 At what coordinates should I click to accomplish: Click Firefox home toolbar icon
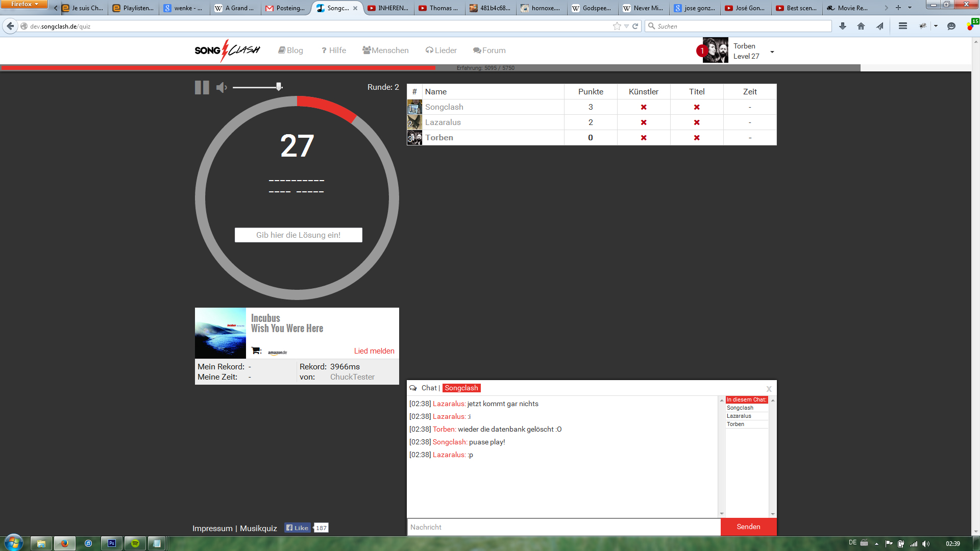(x=861, y=26)
